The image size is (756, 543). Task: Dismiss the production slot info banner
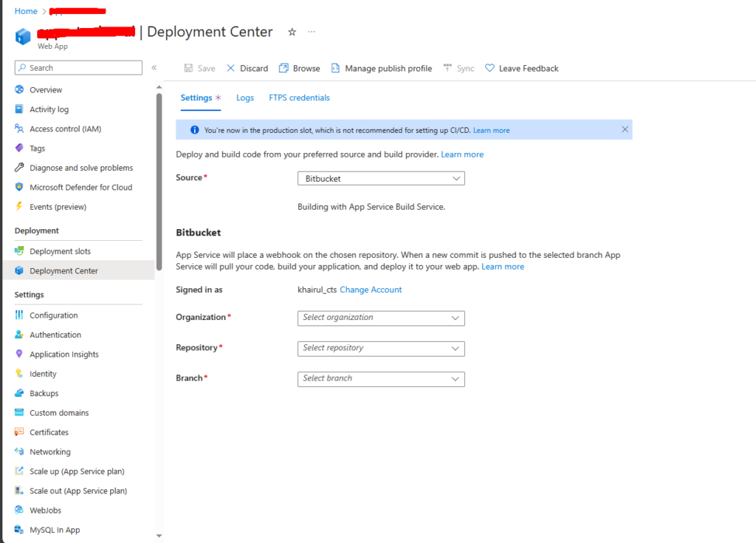tap(625, 129)
